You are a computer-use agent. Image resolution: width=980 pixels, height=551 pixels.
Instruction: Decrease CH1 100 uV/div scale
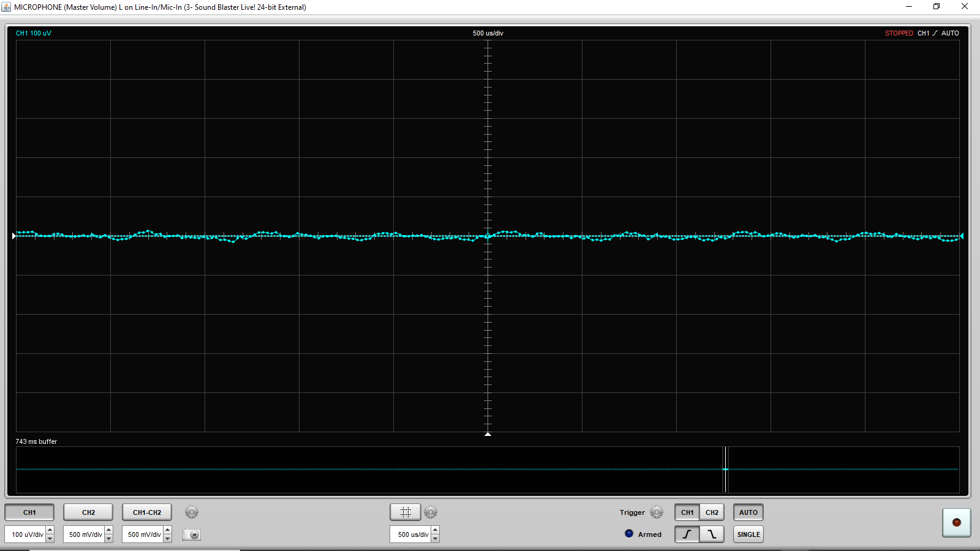point(50,539)
